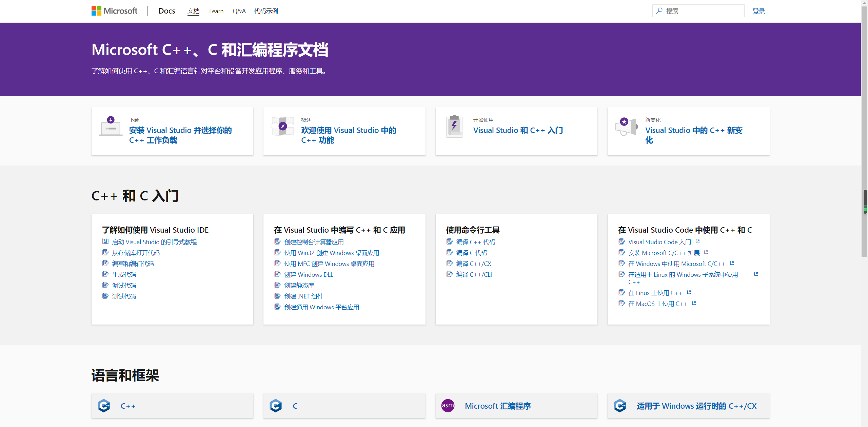Open the Q&A navigation item
The image size is (868, 427).
click(x=239, y=11)
